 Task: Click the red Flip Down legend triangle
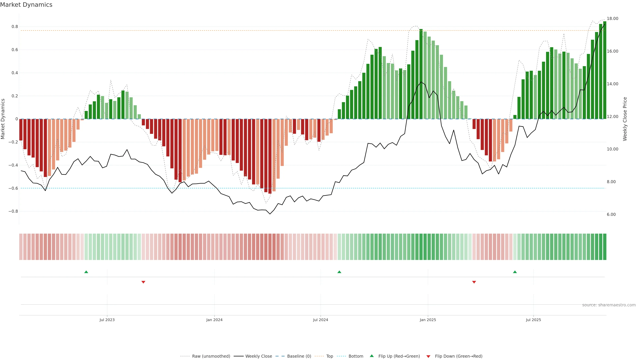coord(428,356)
